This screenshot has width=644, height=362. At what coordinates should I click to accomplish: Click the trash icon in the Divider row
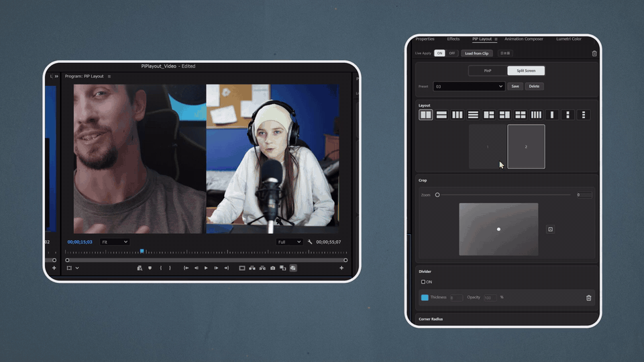588,298
